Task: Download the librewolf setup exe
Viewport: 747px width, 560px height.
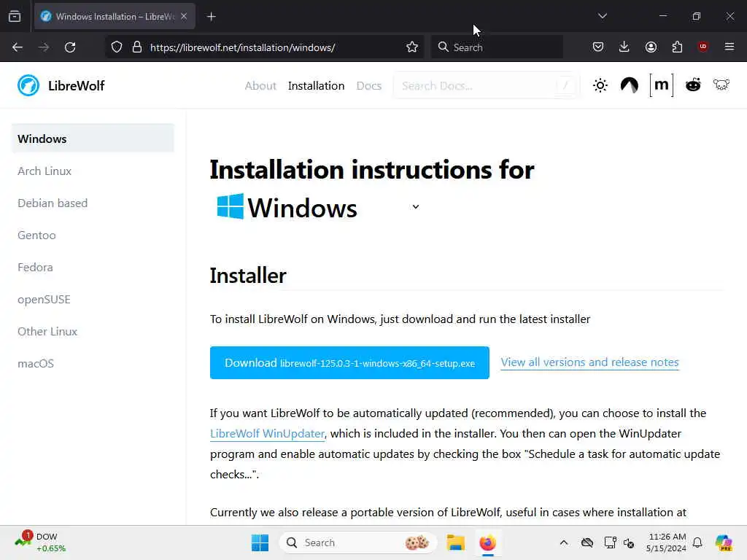Action: [x=349, y=363]
